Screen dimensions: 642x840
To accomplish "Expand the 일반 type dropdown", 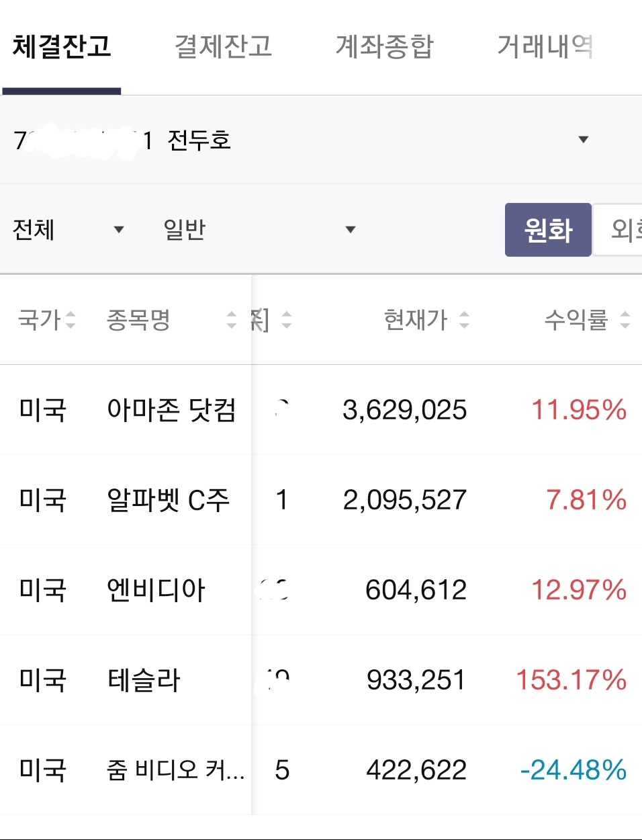I will tap(350, 230).
